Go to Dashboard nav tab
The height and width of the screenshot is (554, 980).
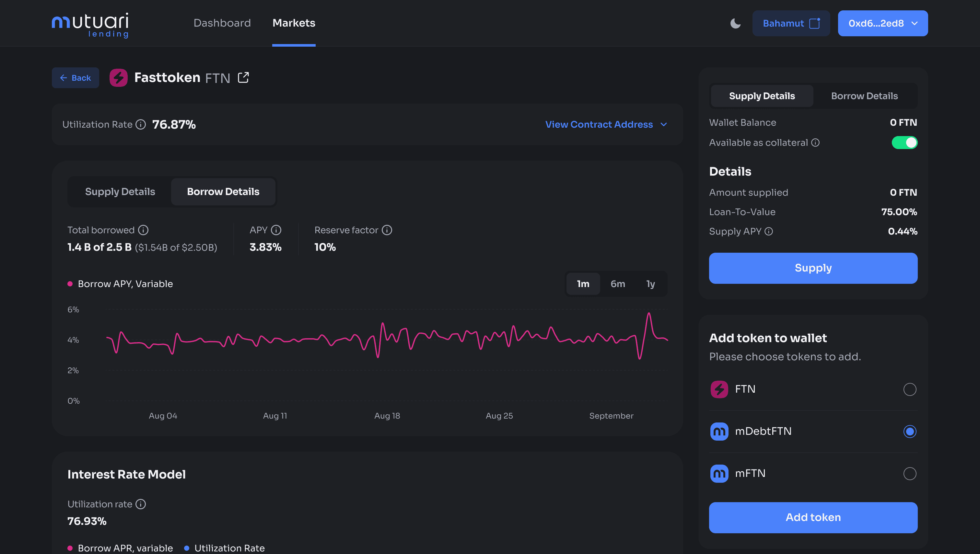pos(222,23)
